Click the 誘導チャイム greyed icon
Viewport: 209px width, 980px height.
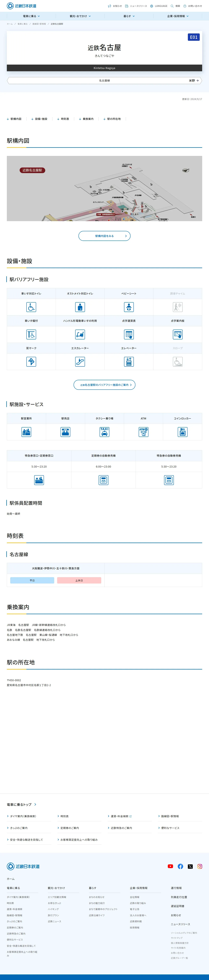tap(178, 307)
